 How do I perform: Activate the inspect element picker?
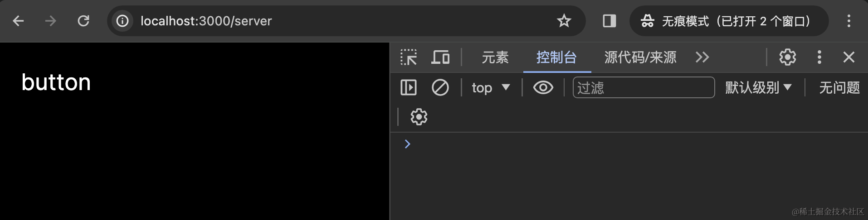tap(409, 57)
